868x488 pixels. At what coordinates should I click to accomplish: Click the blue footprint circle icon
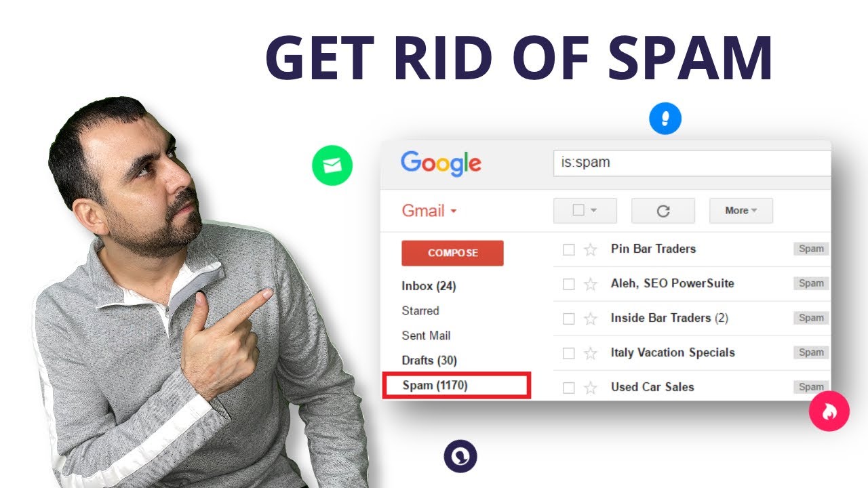[665, 119]
